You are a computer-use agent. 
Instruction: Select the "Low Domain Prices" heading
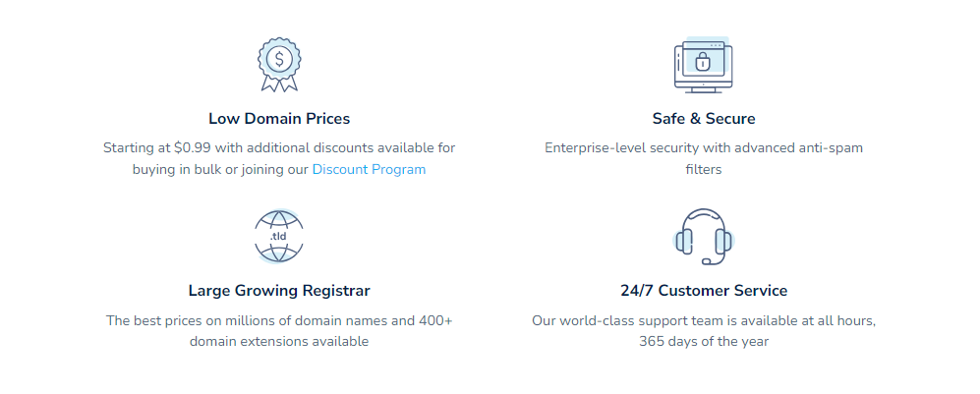pyautogui.click(x=279, y=119)
